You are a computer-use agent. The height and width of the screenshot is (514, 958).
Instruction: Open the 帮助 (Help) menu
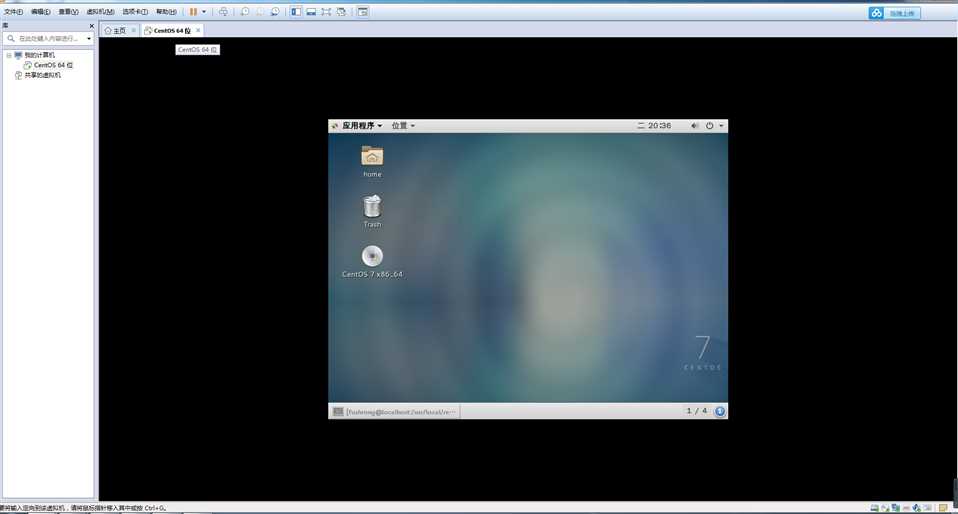click(166, 12)
